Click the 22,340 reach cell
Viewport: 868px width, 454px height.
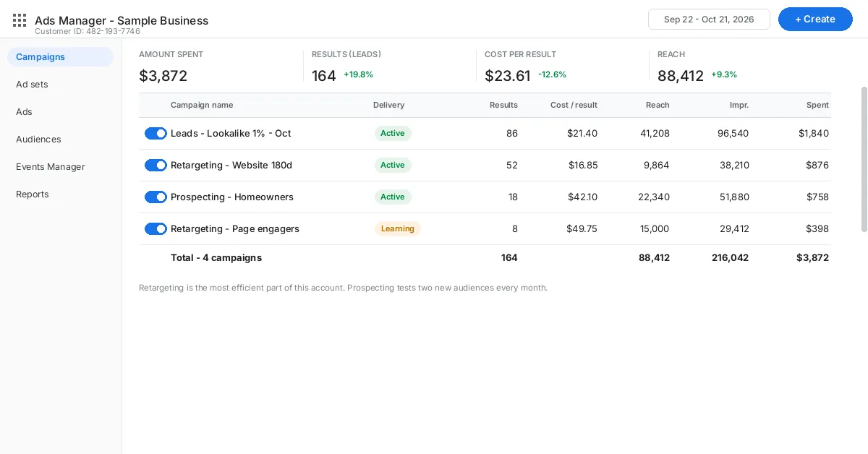(654, 197)
